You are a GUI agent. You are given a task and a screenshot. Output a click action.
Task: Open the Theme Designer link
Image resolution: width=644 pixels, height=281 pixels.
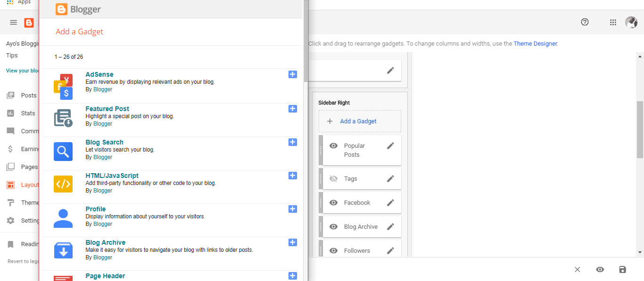(x=535, y=43)
